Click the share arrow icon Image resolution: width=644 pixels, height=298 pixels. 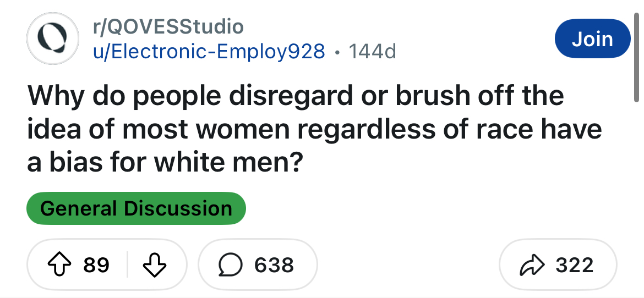532,265
